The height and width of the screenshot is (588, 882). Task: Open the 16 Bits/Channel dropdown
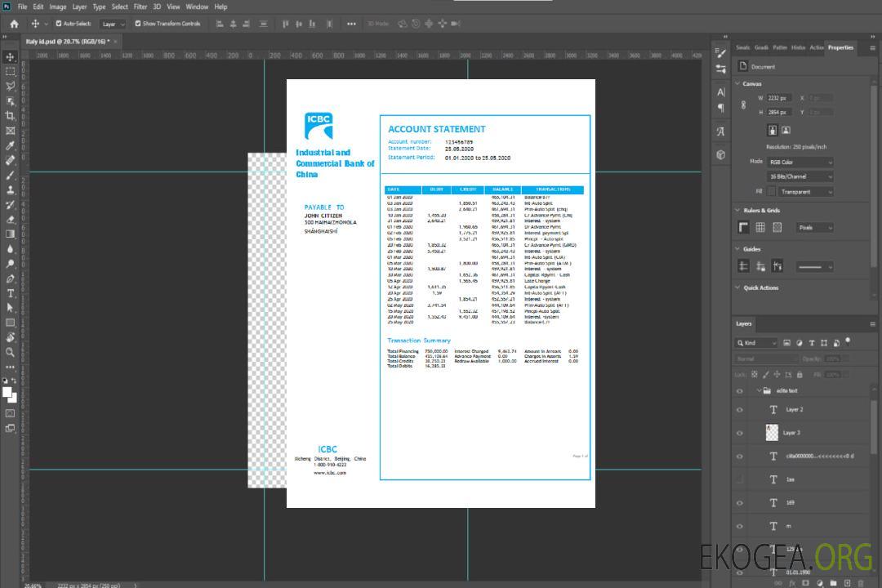coord(800,176)
